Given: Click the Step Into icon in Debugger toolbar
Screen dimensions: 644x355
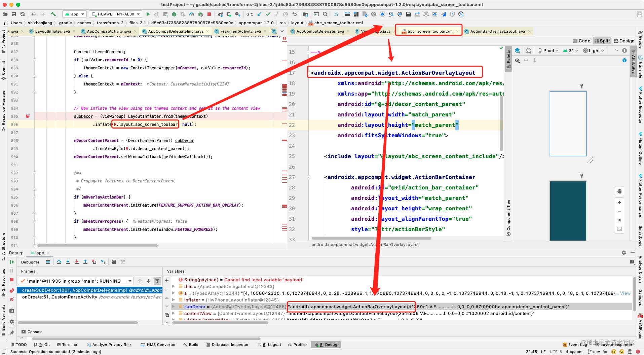Looking at the screenshot, I should click(68, 262).
